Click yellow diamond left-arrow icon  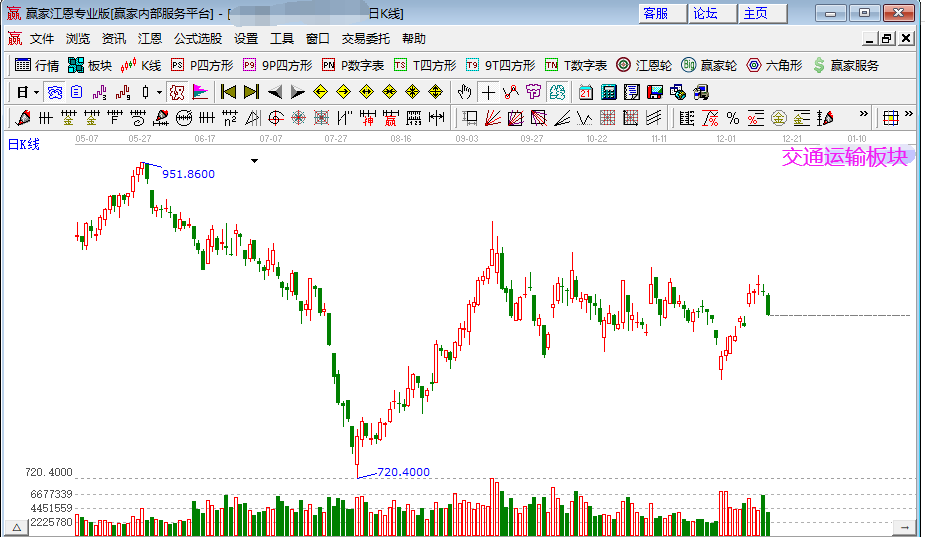click(x=320, y=92)
